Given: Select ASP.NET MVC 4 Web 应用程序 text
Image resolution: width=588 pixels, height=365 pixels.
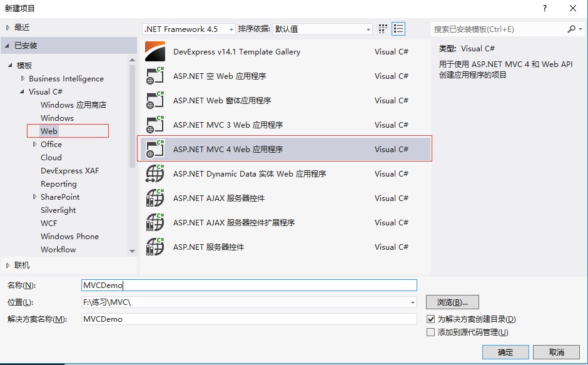Looking at the screenshot, I should (x=228, y=150).
